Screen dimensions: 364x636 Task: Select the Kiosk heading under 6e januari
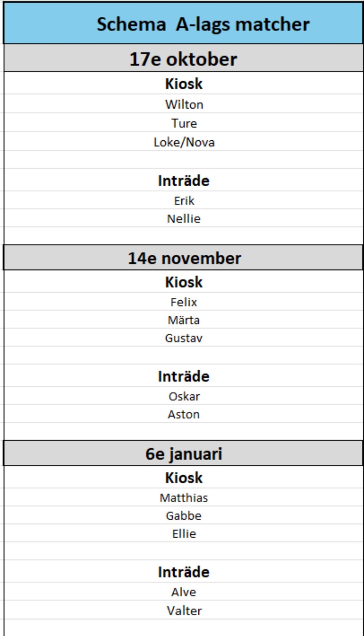pos(184,478)
